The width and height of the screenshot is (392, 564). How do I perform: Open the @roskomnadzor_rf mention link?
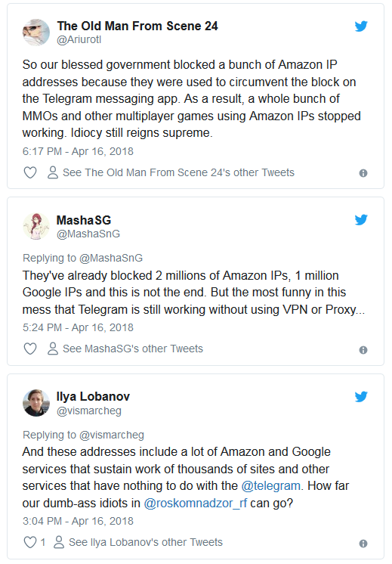click(196, 504)
